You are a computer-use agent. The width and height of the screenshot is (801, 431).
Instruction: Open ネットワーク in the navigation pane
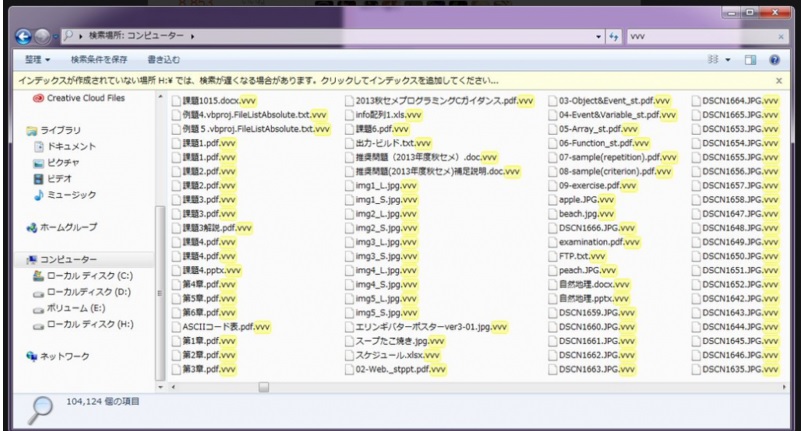click(x=68, y=356)
